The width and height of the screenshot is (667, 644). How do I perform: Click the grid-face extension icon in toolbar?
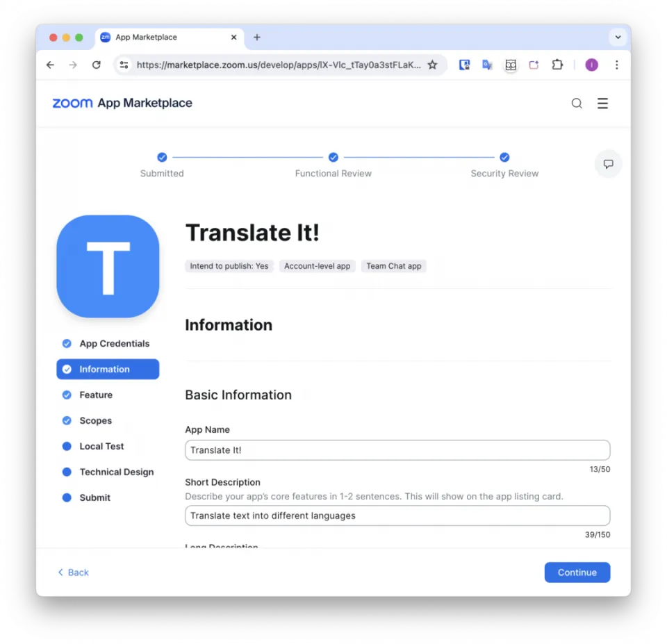tap(511, 65)
